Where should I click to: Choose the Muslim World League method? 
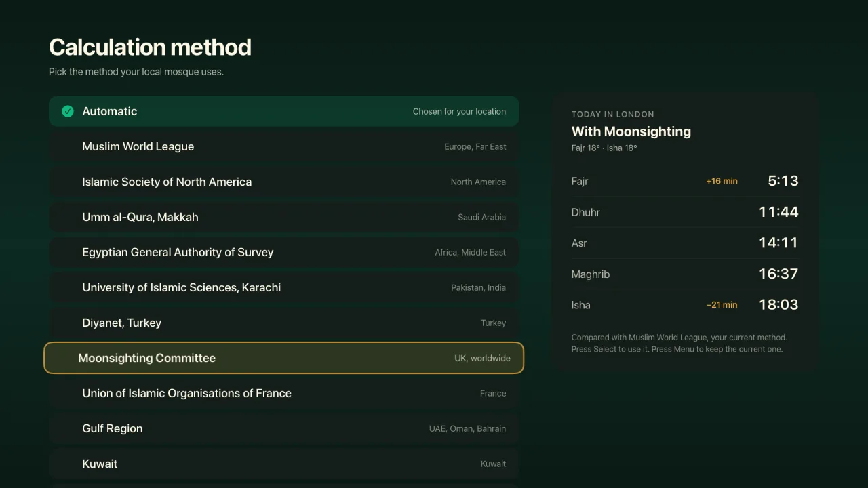(x=283, y=146)
